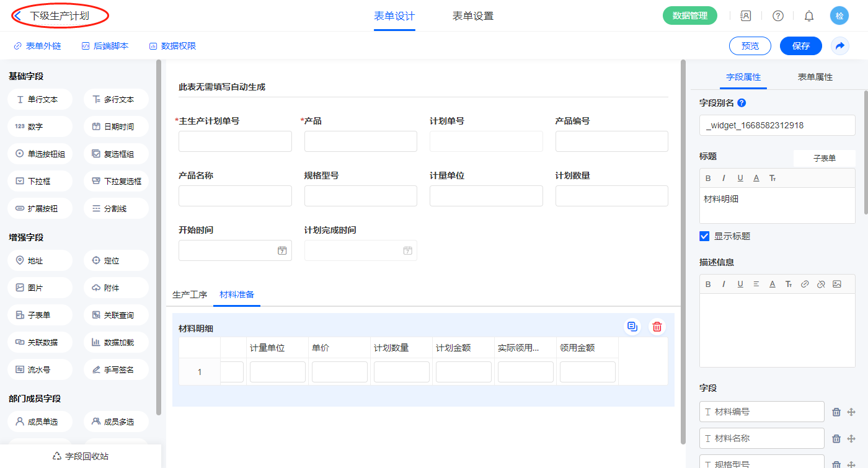This screenshot has width=868, height=468.
Task: Delete the 材料明细 subform with the red trash icon
Action: pyautogui.click(x=657, y=327)
